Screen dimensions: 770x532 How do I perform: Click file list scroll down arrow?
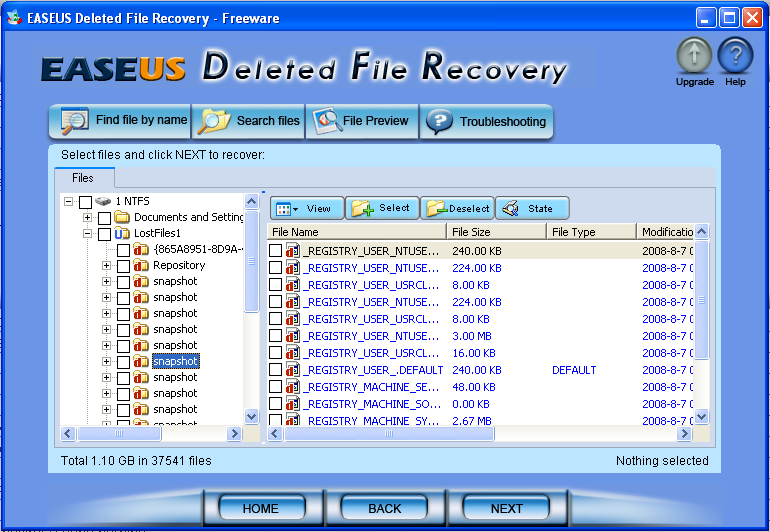[702, 417]
